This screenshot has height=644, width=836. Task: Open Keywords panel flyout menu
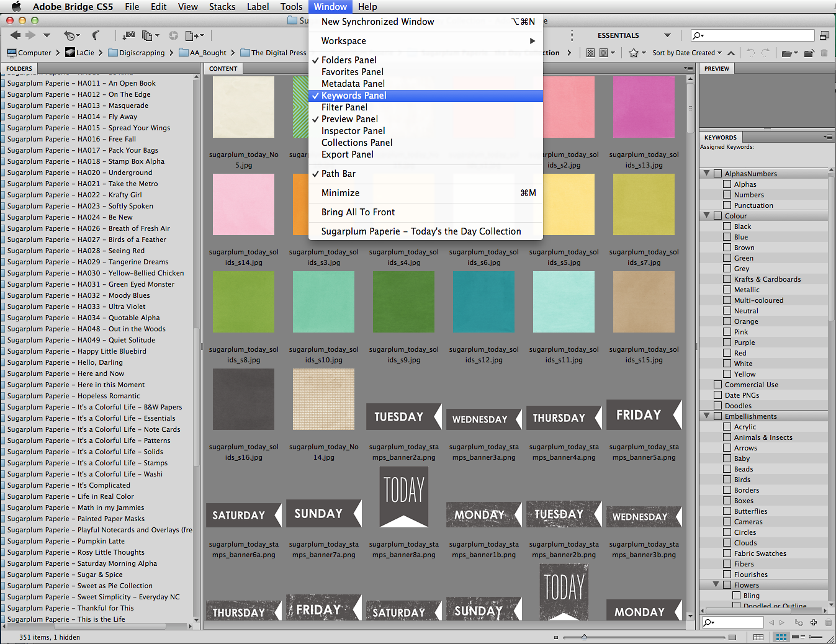[x=828, y=136]
